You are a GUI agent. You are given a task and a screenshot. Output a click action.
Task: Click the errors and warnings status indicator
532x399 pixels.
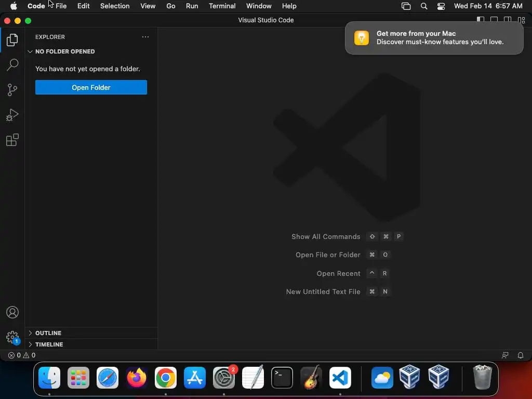22,355
